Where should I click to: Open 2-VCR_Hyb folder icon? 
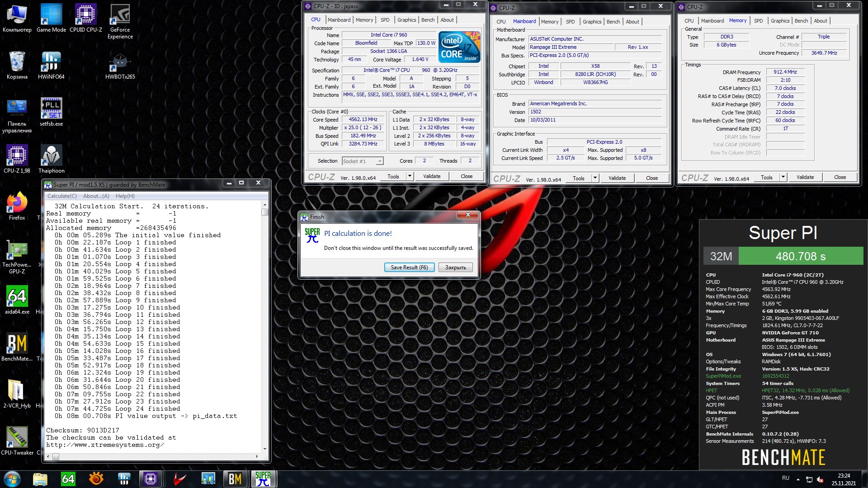[x=17, y=394]
